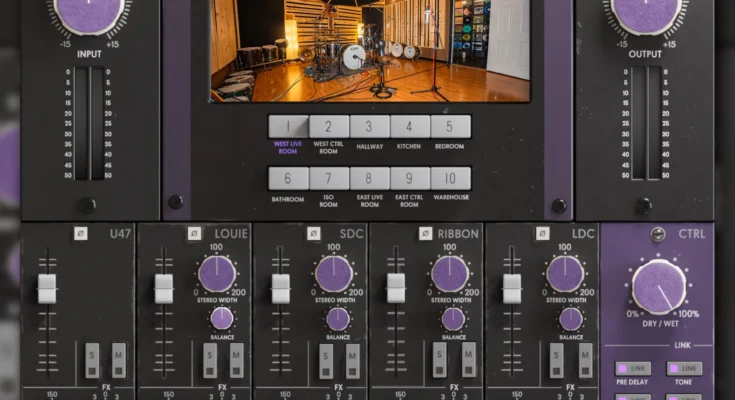735x400 pixels.
Task: Click the SDC channel volume fader
Action: 281,288
